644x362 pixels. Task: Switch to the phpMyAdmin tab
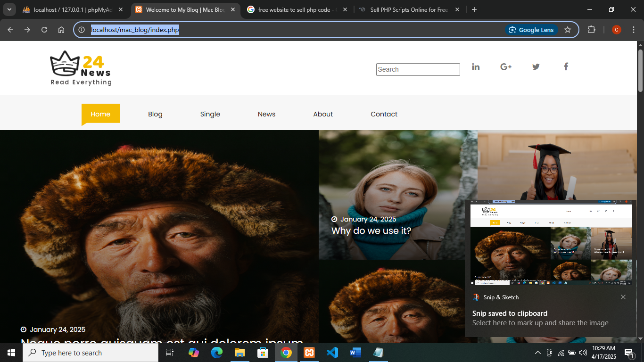click(x=73, y=9)
